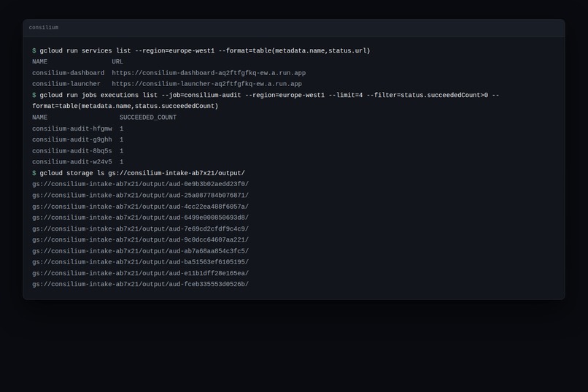Click the SUCCEEDED_COUNT column header
The height and width of the screenshot is (392, 588).
click(x=148, y=118)
